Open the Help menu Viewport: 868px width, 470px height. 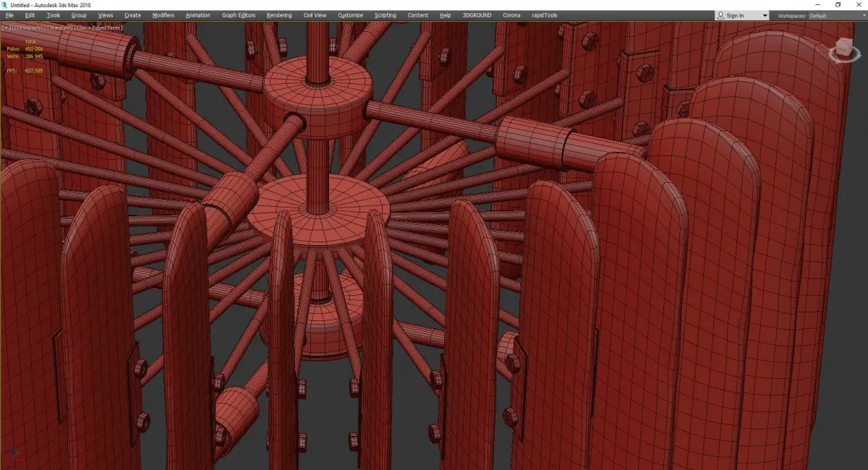(446, 15)
